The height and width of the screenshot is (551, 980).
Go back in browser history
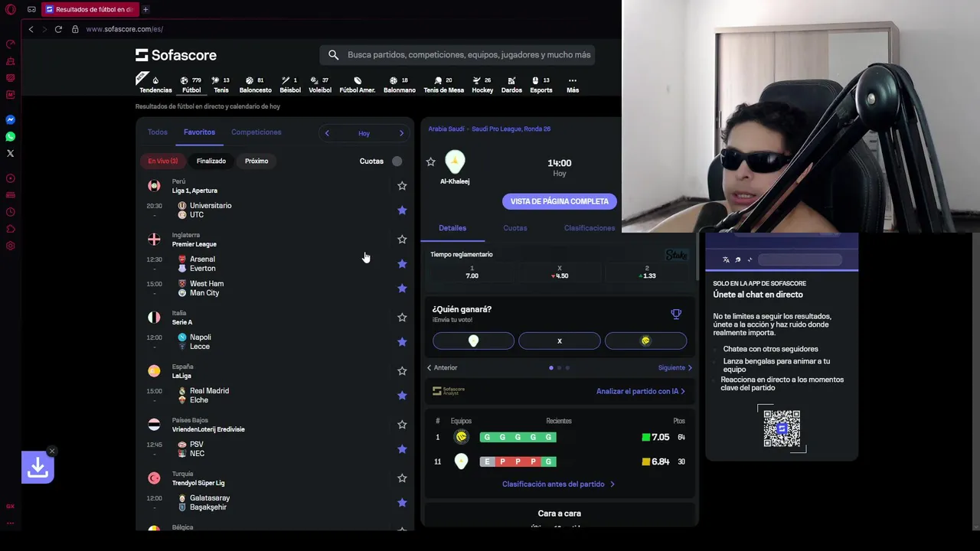[x=31, y=29]
